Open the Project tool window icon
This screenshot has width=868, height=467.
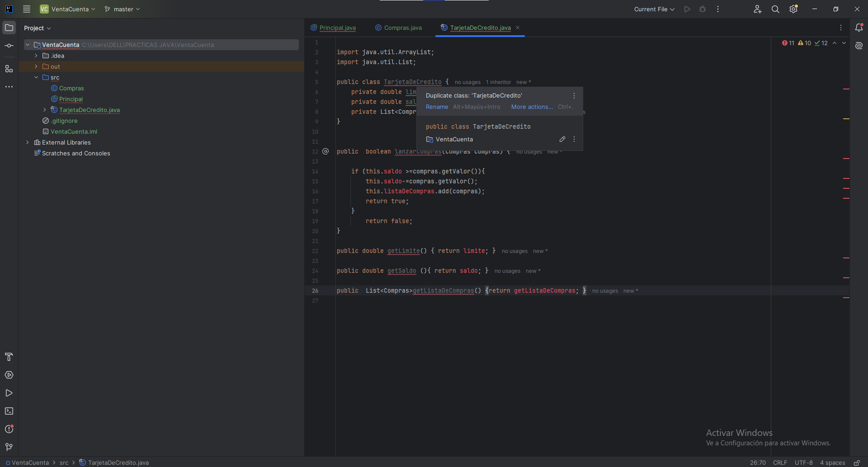tap(9, 28)
